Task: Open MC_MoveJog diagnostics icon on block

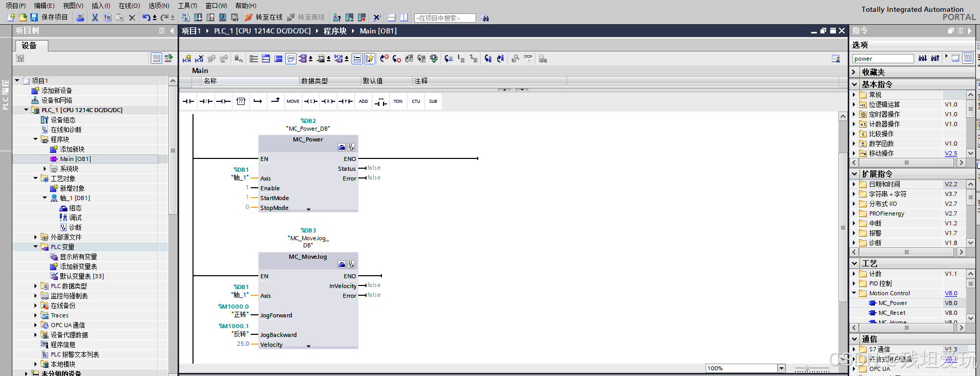Action: point(351,264)
